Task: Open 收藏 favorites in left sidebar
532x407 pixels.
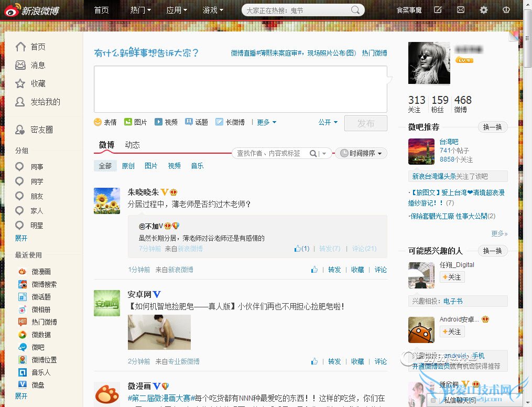Action: pyautogui.click(x=30, y=83)
